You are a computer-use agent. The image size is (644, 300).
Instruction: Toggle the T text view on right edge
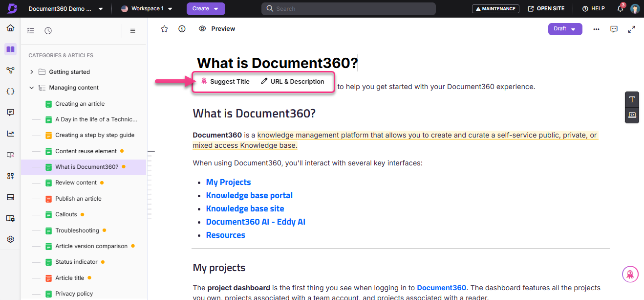tap(632, 99)
